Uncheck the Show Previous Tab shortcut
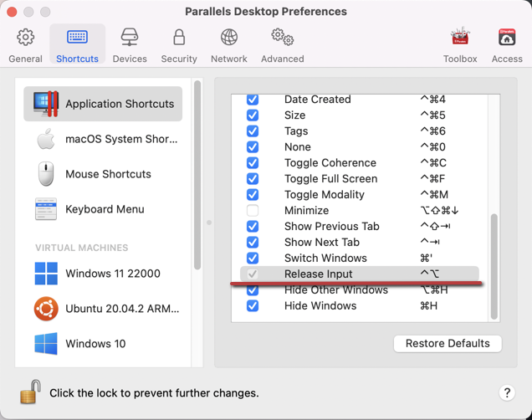Image resolution: width=532 pixels, height=420 pixels. 253,226
